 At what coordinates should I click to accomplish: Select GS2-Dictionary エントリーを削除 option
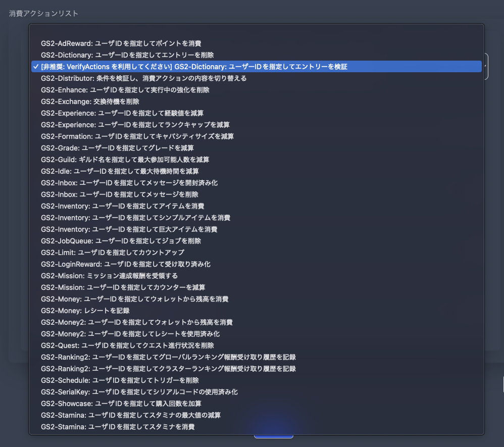tap(256, 55)
